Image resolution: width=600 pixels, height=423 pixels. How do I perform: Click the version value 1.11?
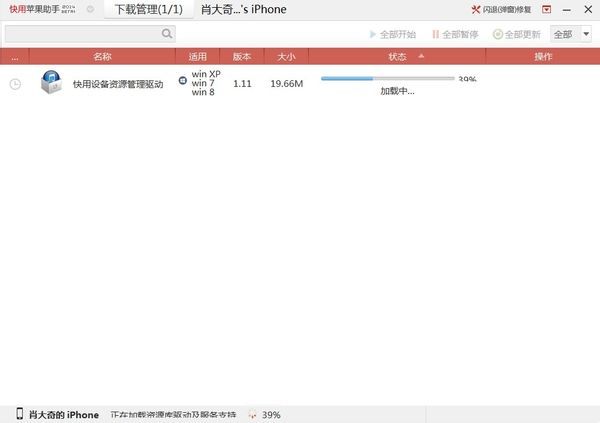coord(242,83)
